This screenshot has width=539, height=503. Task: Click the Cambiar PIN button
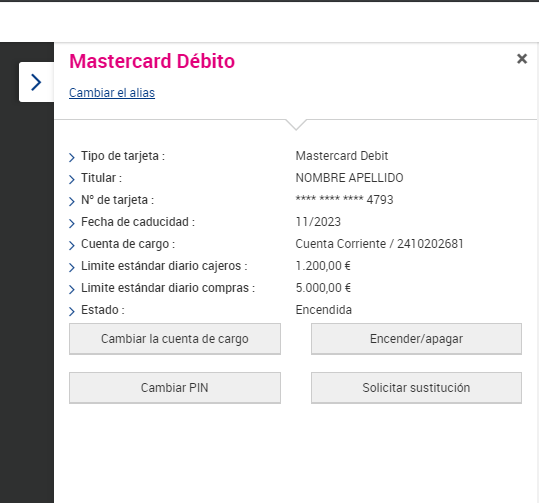coord(175,387)
